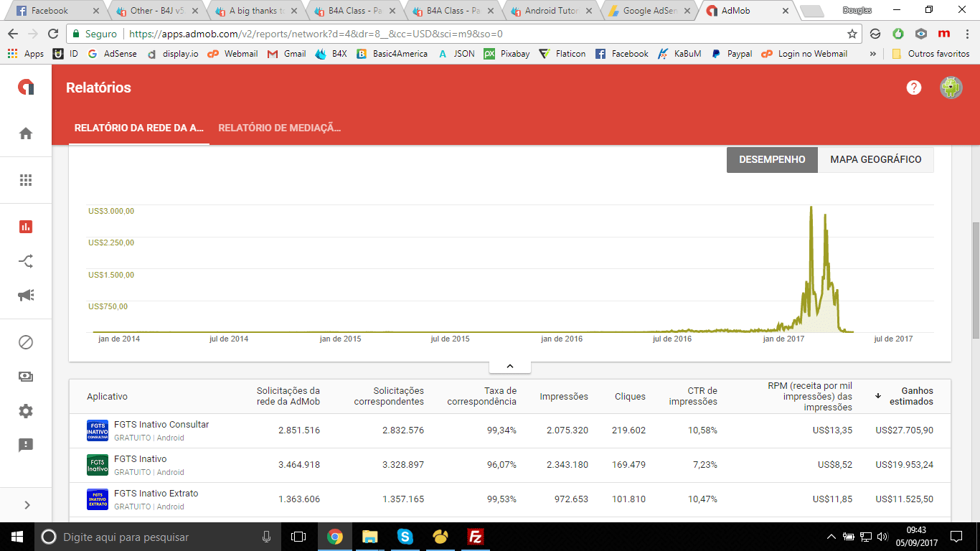Open the Apps shortcut in bookmarks bar

[x=26, y=54]
